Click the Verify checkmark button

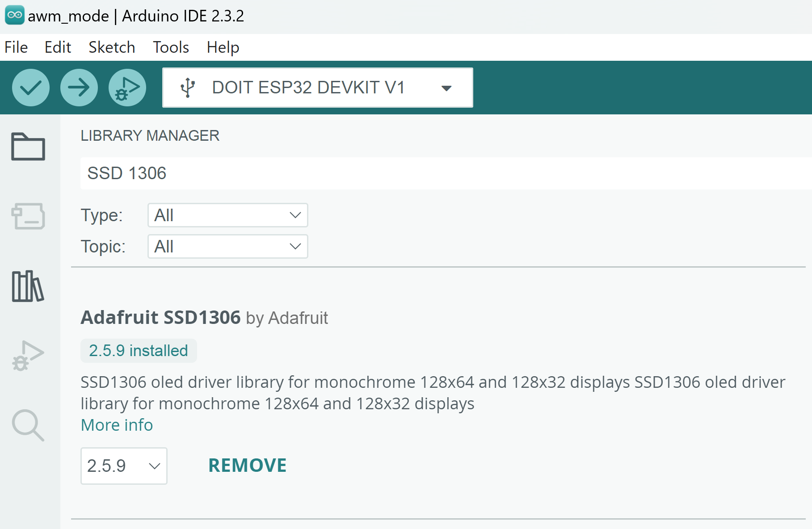tap(30, 88)
